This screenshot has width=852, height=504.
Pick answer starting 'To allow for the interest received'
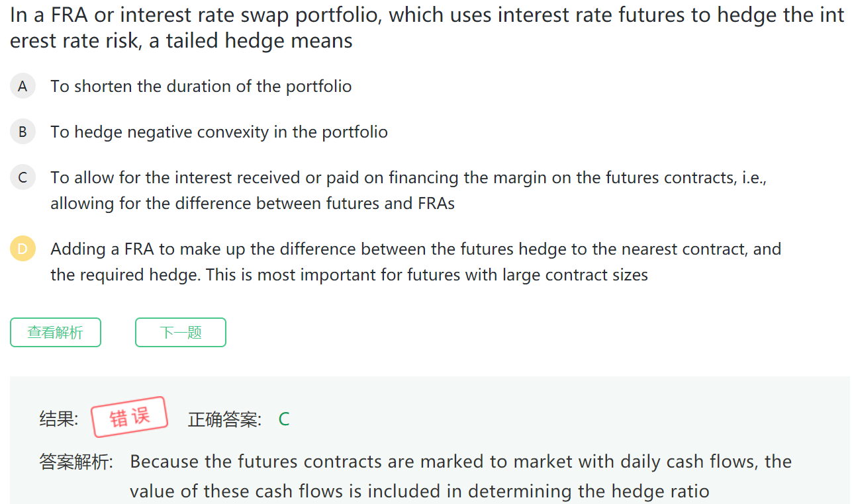[x=408, y=178]
